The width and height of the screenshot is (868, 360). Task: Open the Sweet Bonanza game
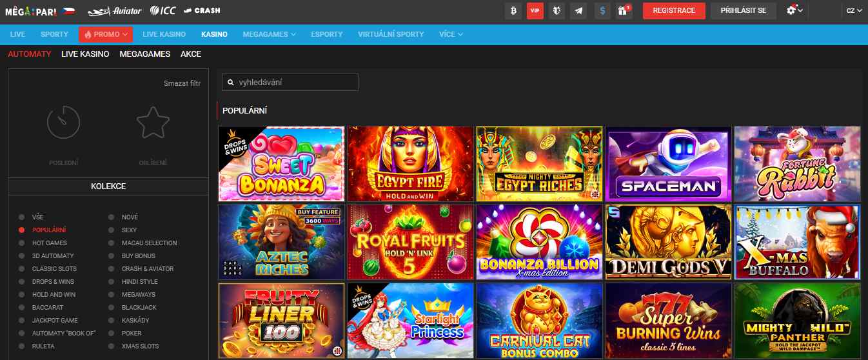pos(281,164)
